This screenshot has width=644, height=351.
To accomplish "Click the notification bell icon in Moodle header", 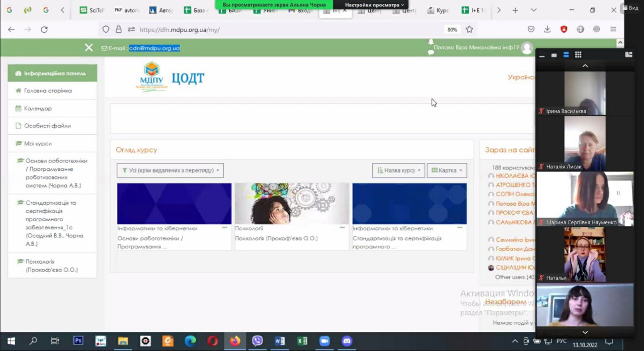I will pos(431,42).
